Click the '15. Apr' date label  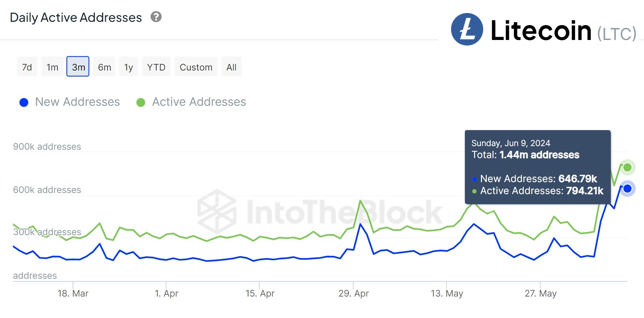(x=260, y=293)
